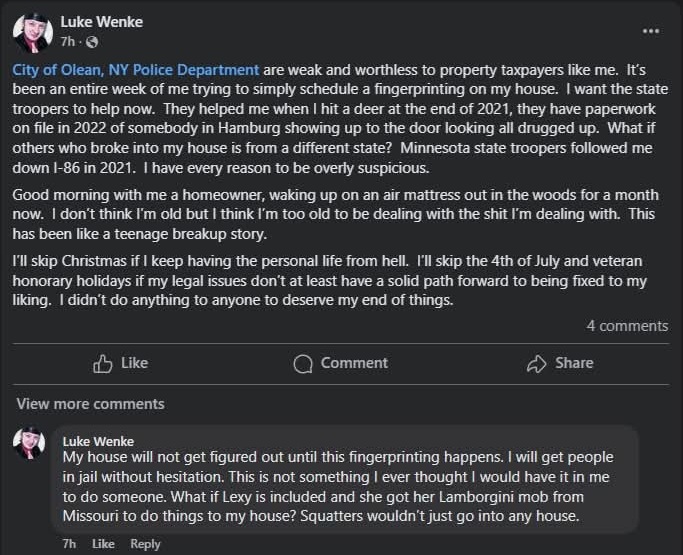Viewport: 683px width, 555px height.
Task: Click the comment's 7h timestamp
Action: tap(69, 544)
